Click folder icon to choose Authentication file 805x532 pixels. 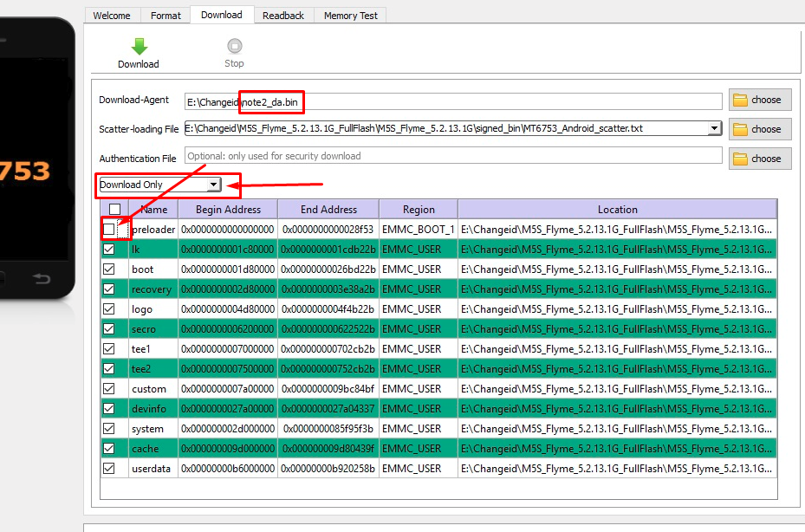tap(740, 159)
